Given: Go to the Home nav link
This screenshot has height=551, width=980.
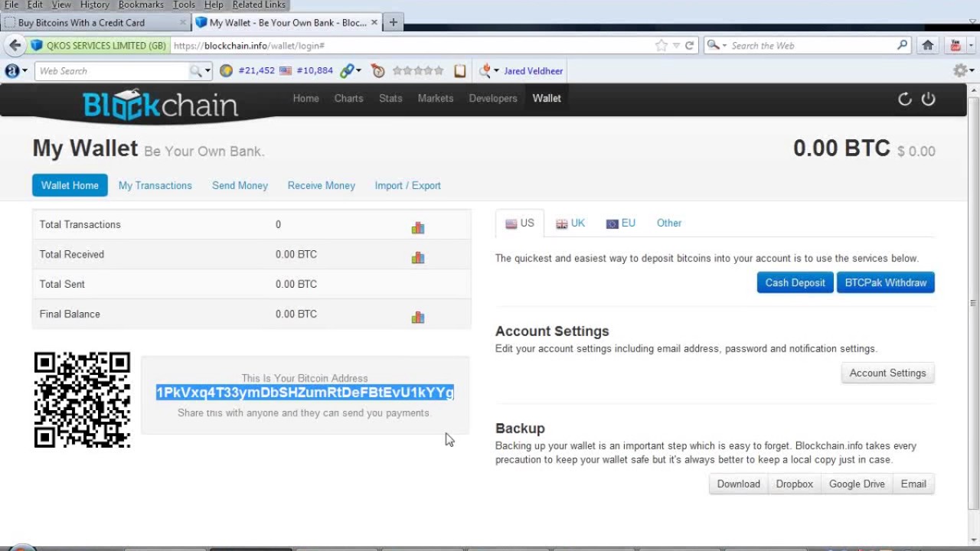Looking at the screenshot, I should (305, 98).
